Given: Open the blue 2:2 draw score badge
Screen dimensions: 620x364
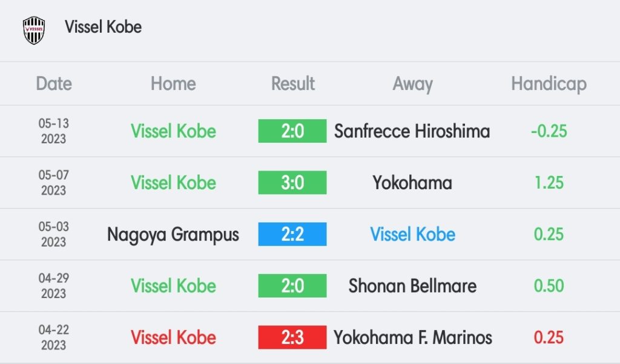Looking at the screenshot, I should [x=292, y=234].
